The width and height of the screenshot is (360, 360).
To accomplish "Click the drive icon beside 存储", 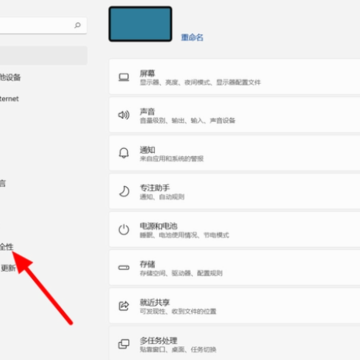I will pos(124,268).
